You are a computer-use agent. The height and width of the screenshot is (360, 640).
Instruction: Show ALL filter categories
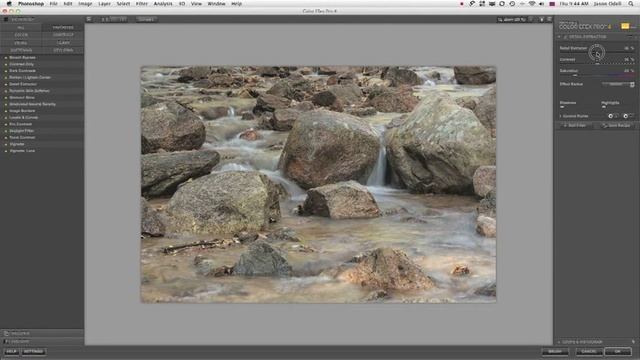21,27
